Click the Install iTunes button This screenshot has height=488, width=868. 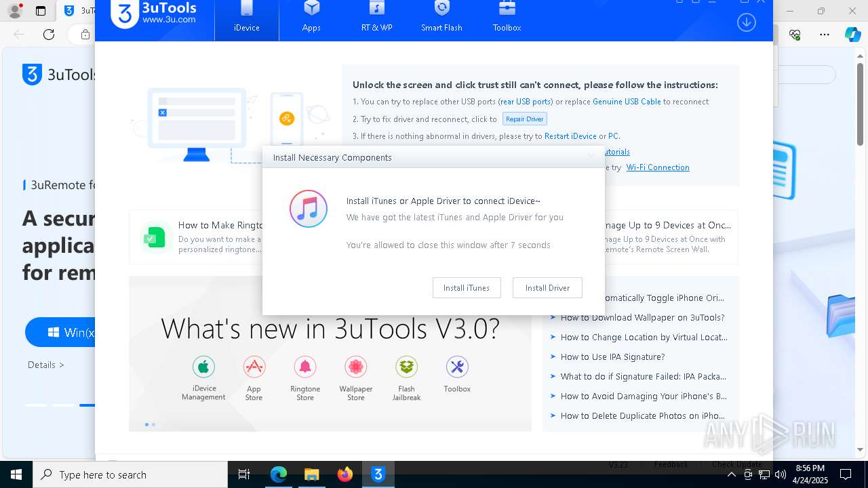click(467, 288)
